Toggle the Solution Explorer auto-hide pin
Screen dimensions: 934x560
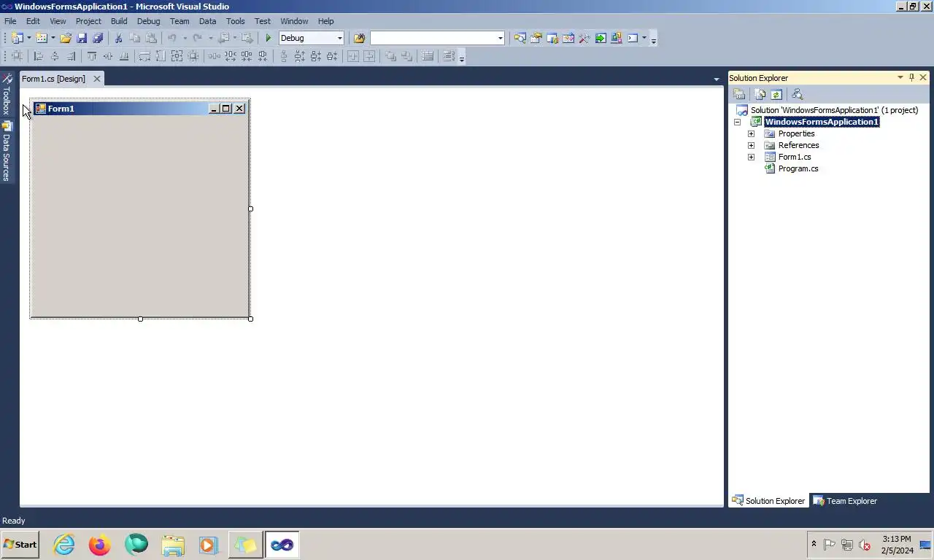(911, 77)
